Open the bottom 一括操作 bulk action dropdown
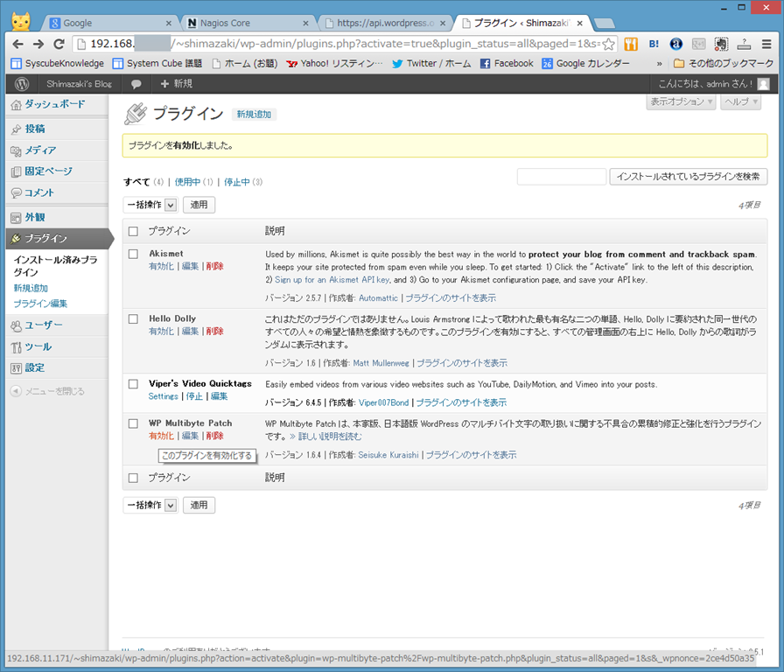Viewport: 784px width, 672px height. pyautogui.click(x=150, y=506)
